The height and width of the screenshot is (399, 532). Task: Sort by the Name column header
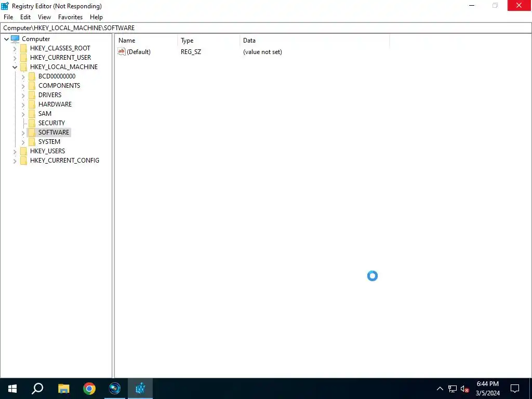[146, 41]
